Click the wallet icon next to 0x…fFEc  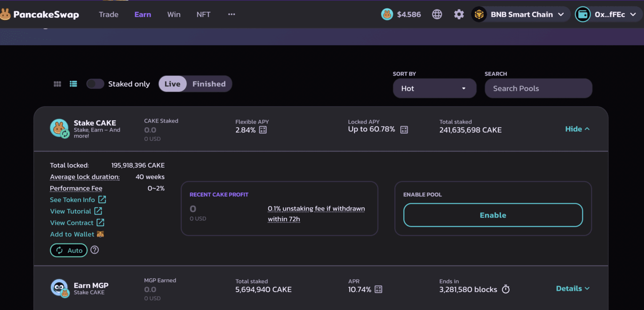tap(583, 14)
